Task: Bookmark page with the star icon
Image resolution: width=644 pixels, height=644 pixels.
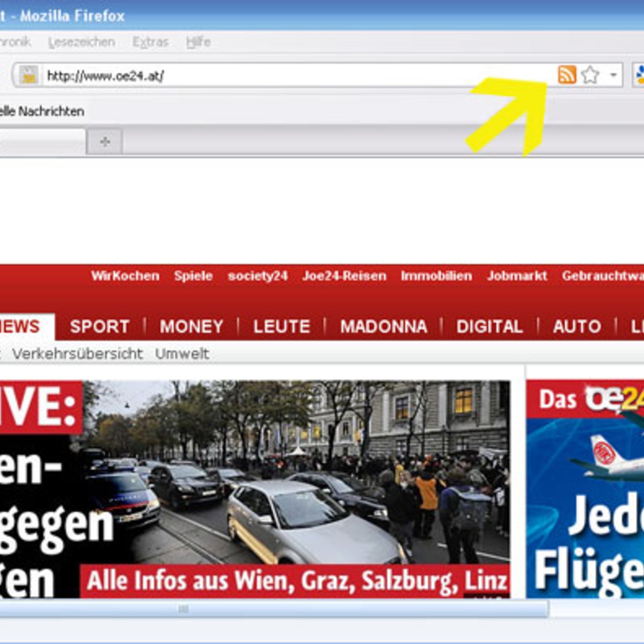Action: pyautogui.click(x=590, y=75)
